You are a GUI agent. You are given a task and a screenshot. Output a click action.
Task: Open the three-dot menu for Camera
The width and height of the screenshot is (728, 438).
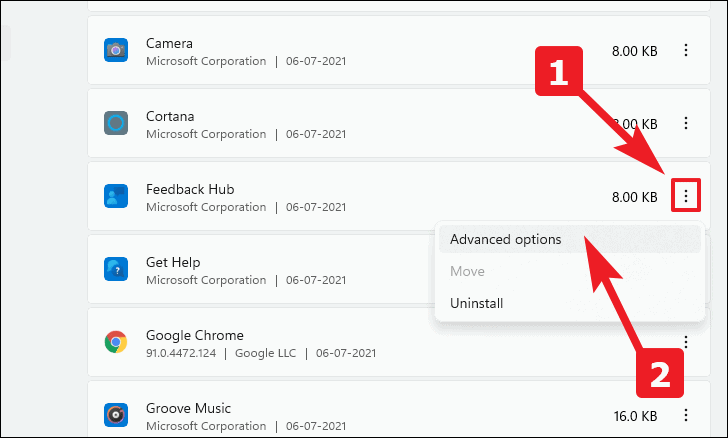coord(686,50)
